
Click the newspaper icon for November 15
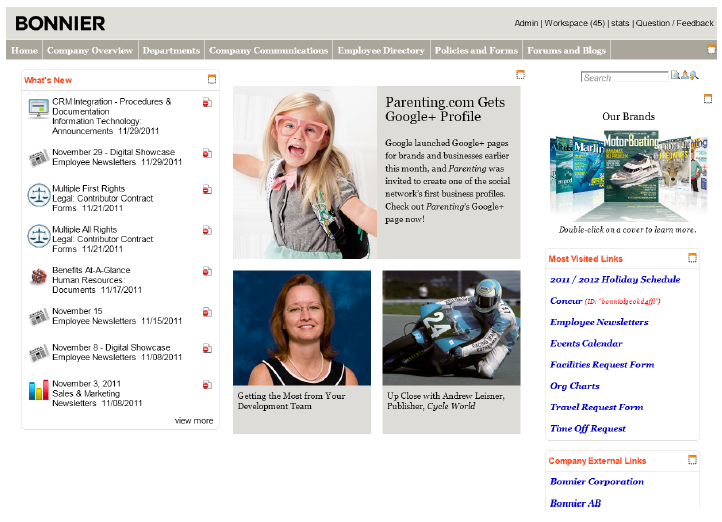pyautogui.click(x=39, y=317)
